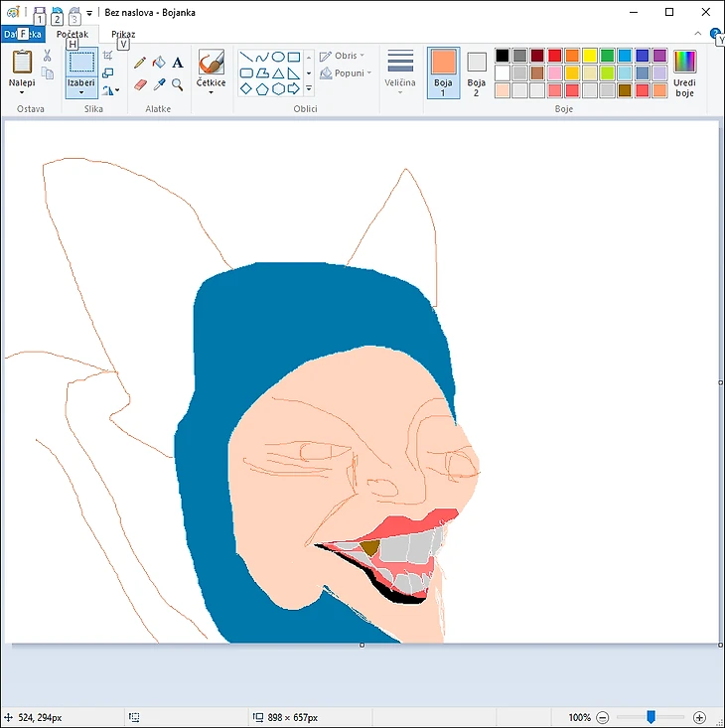Image resolution: width=725 pixels, height=728 pixels.
Task: Pick the red color swatch
Action: point(555,56)
